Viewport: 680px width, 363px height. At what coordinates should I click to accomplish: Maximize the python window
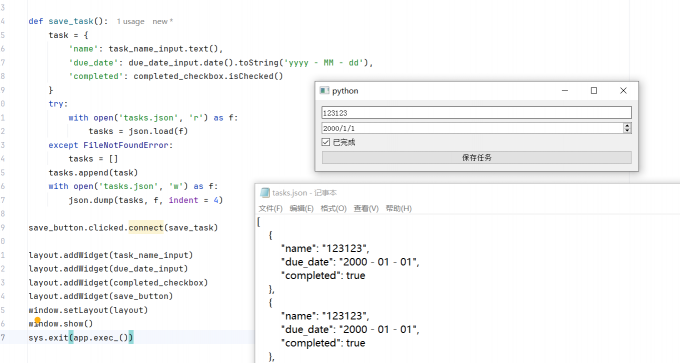coord(594,90)
